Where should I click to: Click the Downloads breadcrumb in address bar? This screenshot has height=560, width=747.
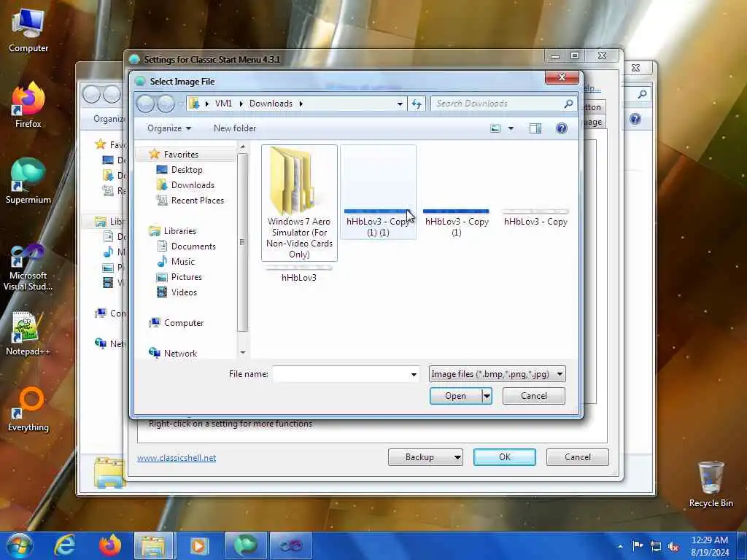(x=271, y=104)
